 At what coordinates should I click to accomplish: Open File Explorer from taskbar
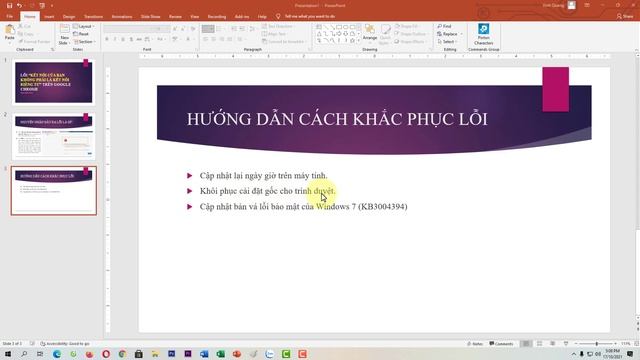[155, 354]
